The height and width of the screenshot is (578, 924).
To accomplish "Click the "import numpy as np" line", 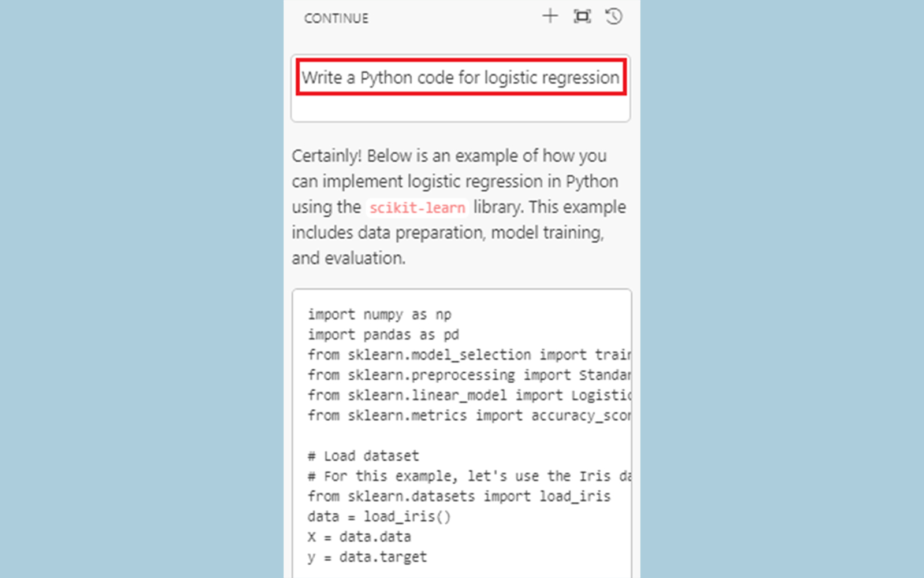I will pos(379,314).
